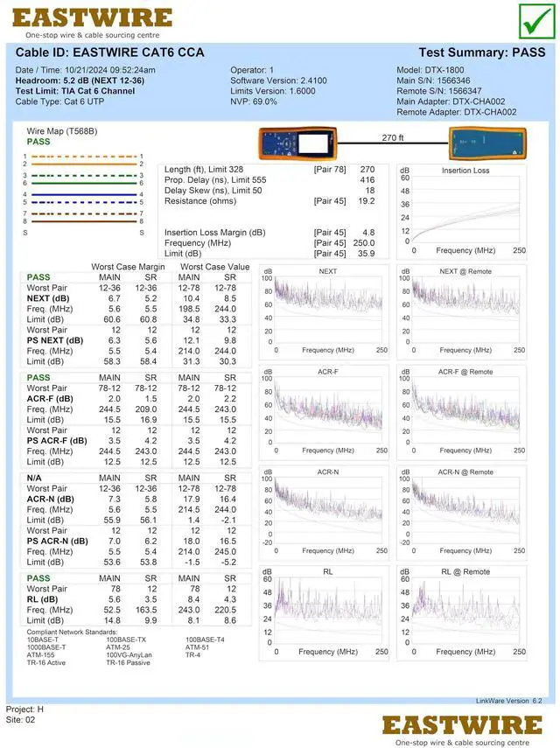Click the LinkWare Version 6.2 text
Screen dimensions: 560x748
pos(508,701)
